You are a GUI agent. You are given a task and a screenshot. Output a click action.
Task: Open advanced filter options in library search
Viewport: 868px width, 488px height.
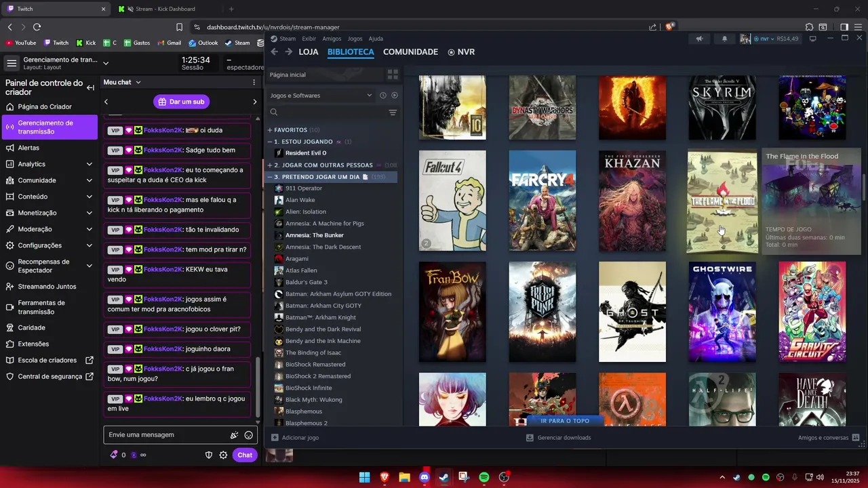coord(393,113)
